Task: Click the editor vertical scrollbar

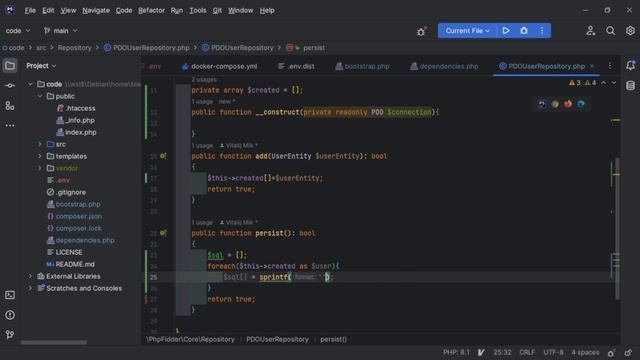Action: pos(618,229)
